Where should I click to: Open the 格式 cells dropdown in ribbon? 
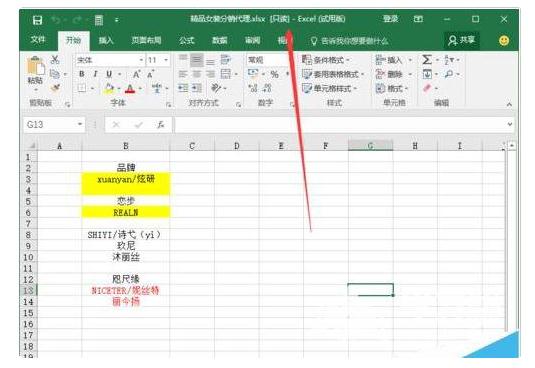click(x=392, y=88)
